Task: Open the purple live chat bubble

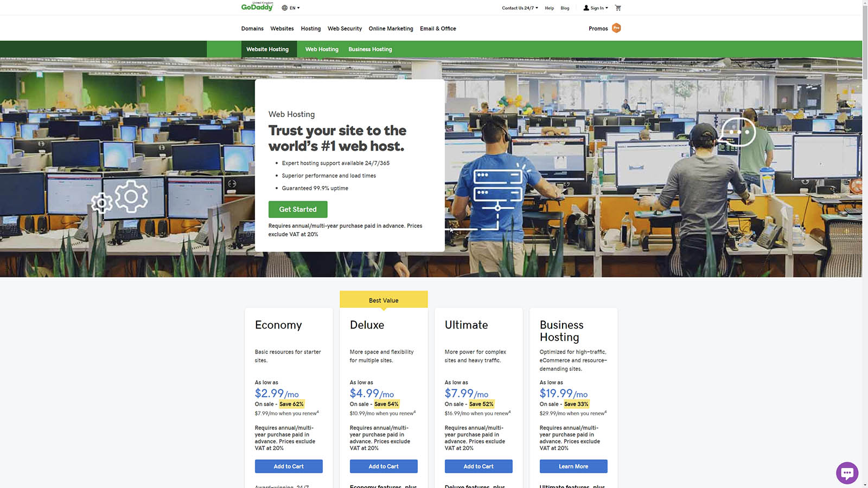Action: pyautogui.click(x=847, y=473)
